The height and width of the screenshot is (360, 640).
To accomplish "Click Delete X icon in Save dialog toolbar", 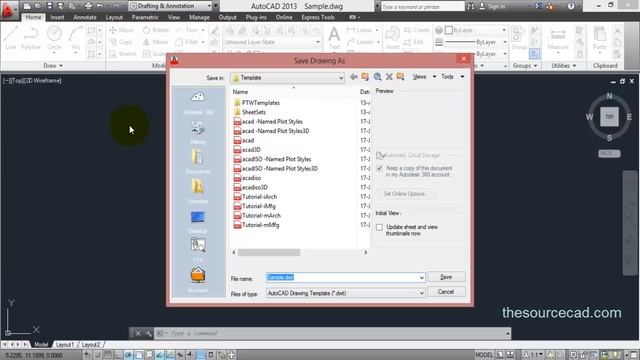I will [x=389, y=77].
